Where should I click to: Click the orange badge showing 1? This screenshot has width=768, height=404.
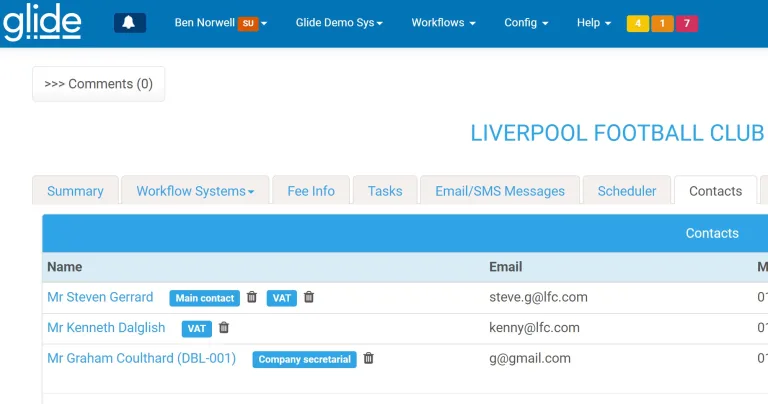click(x=662, y=23)
